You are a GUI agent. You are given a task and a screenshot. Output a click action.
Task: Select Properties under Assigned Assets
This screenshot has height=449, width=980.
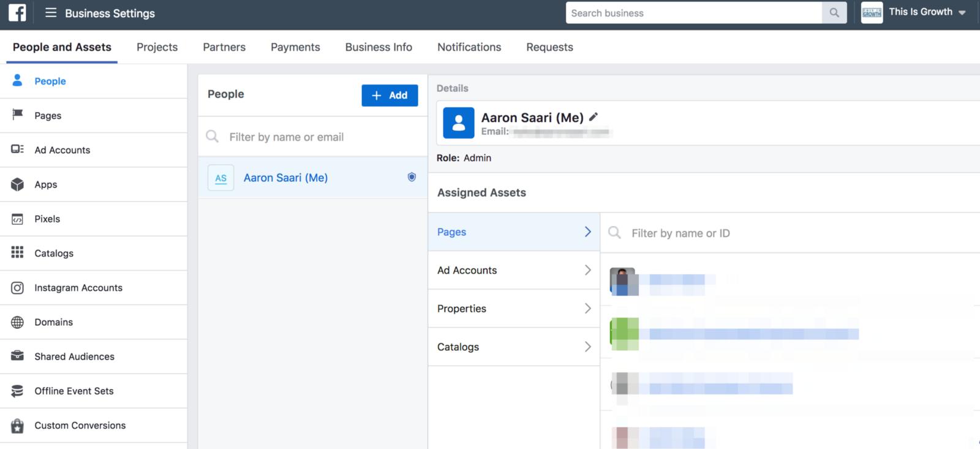coord(514,308)
